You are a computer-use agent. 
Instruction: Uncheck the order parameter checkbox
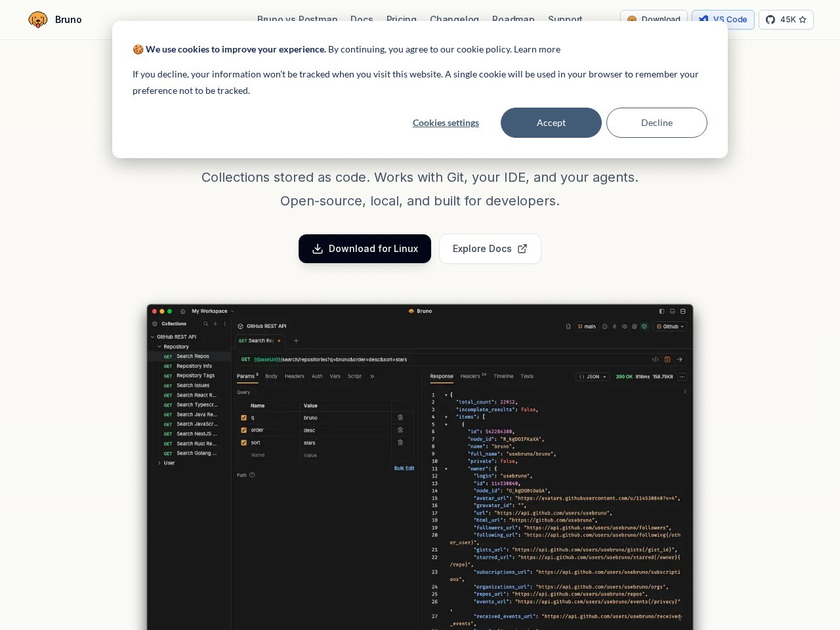click(x=243, y=430)
